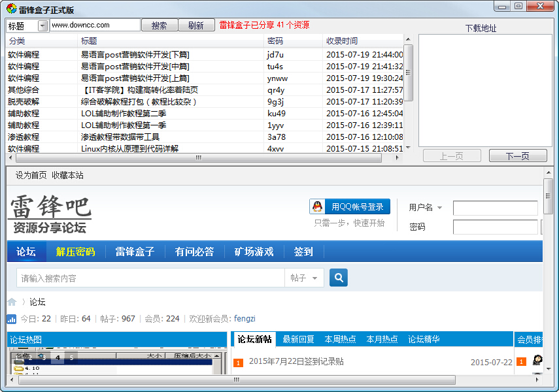This screenshot has width=559, height=392.
Task: Click the 密码 password input field
Action: point(495,227)
